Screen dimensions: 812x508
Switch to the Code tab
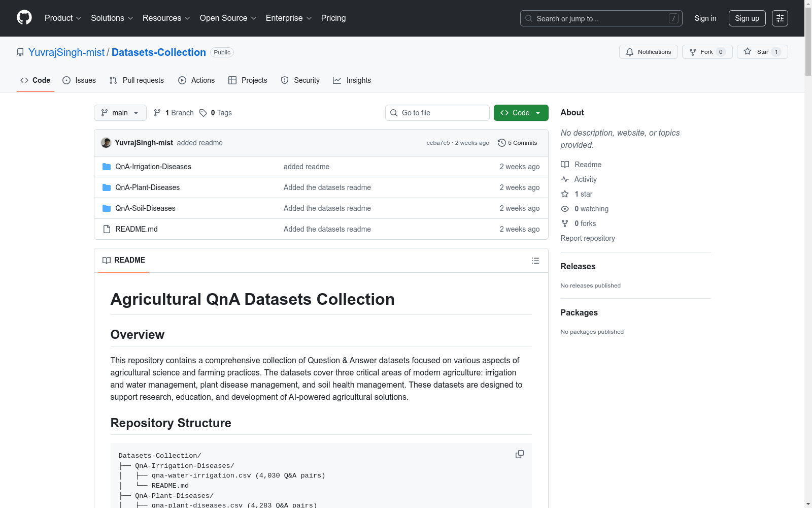(36, 80)
